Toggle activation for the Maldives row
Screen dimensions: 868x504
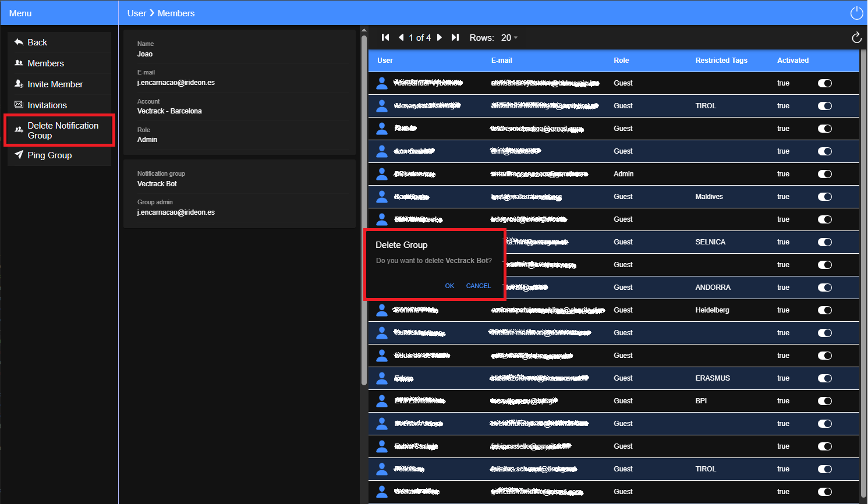click(x=825, y=197)
